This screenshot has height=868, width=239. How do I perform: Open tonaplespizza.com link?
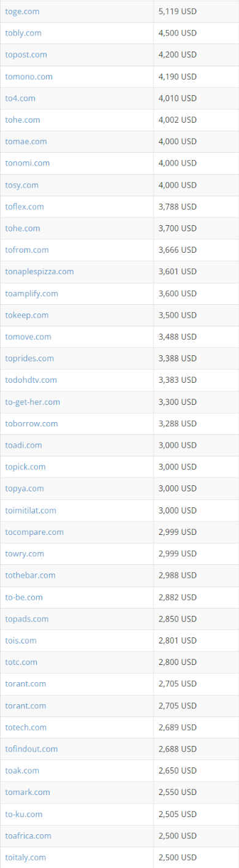tap(39, 271)
